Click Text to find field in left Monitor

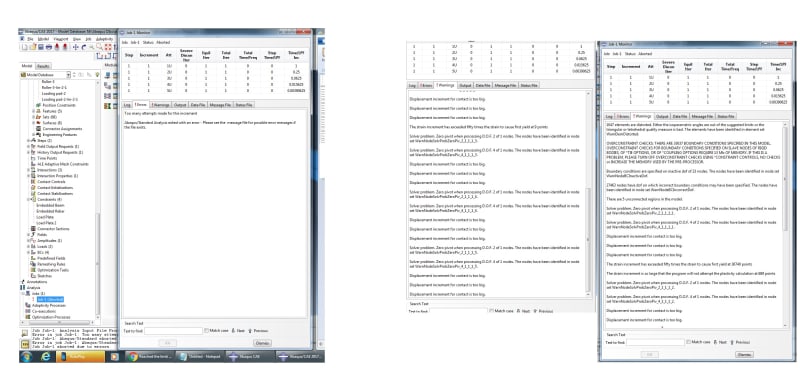coord(173,331)
